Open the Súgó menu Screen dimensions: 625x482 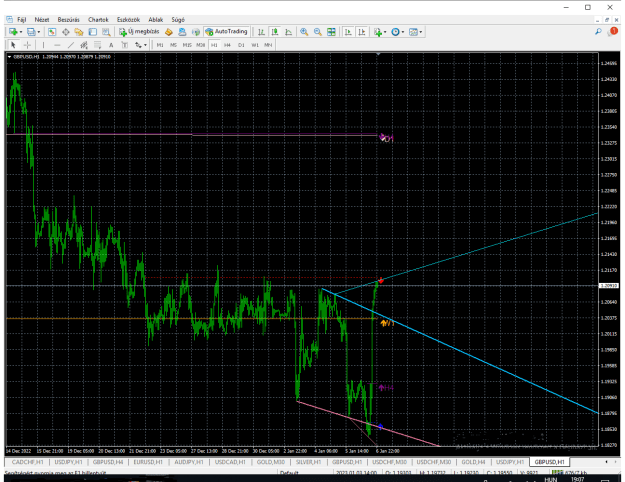178,20
